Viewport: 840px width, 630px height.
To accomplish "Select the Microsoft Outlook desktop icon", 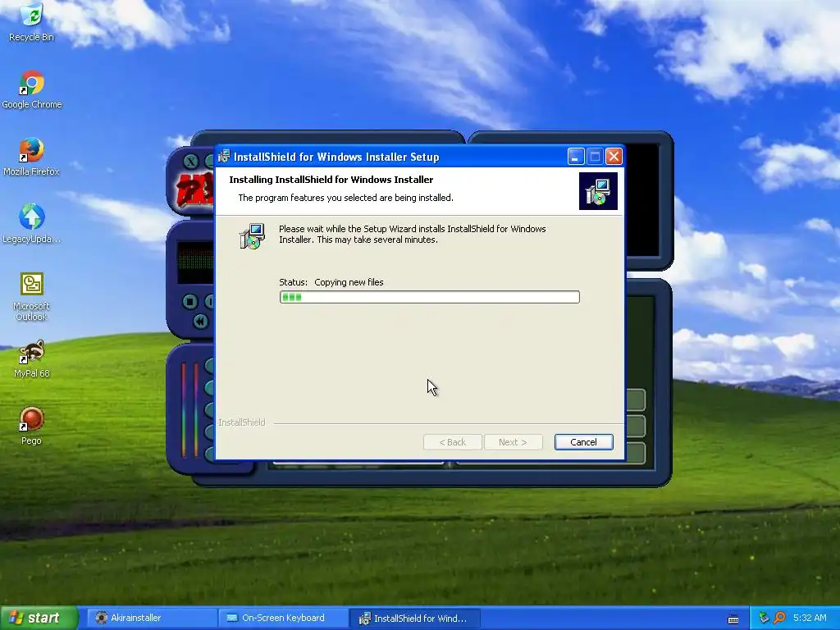I will (x=32, y=297).
